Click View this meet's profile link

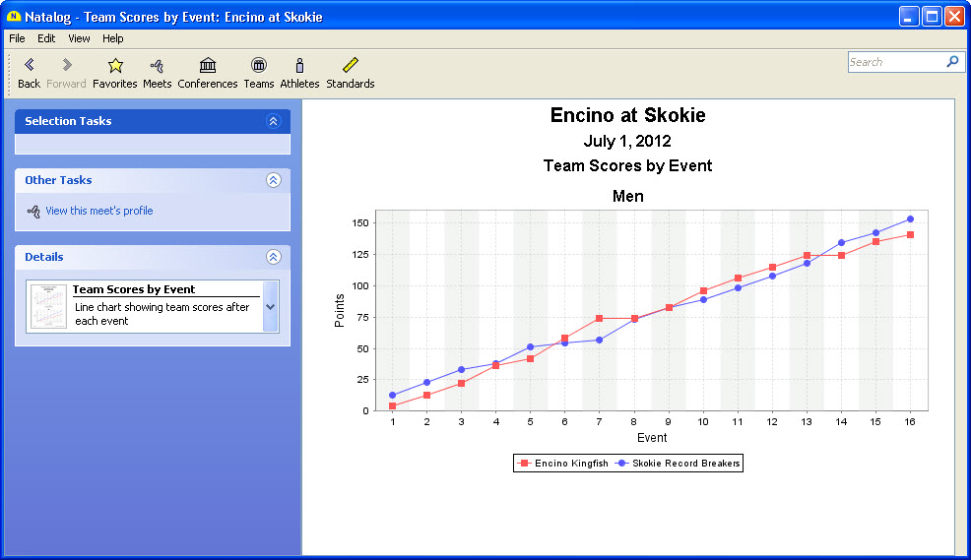[x=98, y=211]
